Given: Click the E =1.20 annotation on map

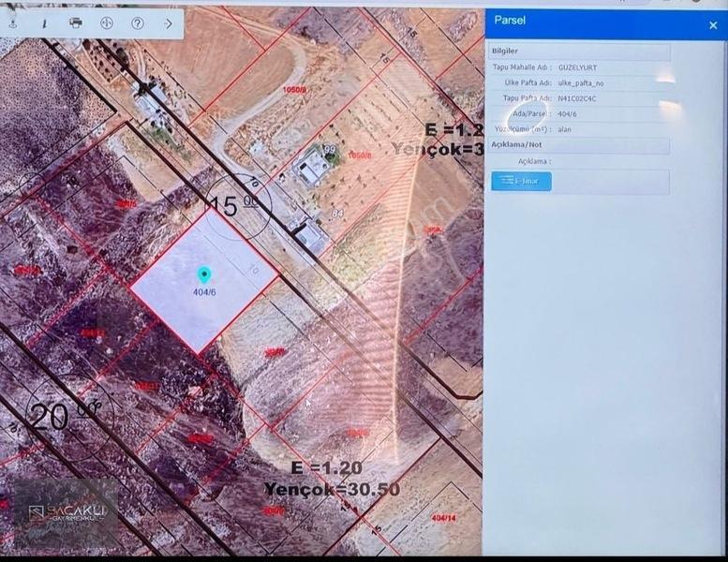Looking at the screenshot, I should pos(326,467).
